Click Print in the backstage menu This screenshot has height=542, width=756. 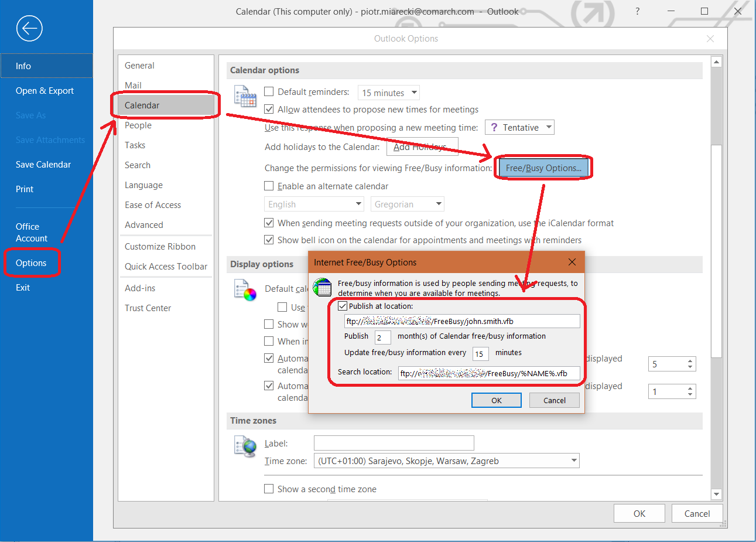click(46, 189)
